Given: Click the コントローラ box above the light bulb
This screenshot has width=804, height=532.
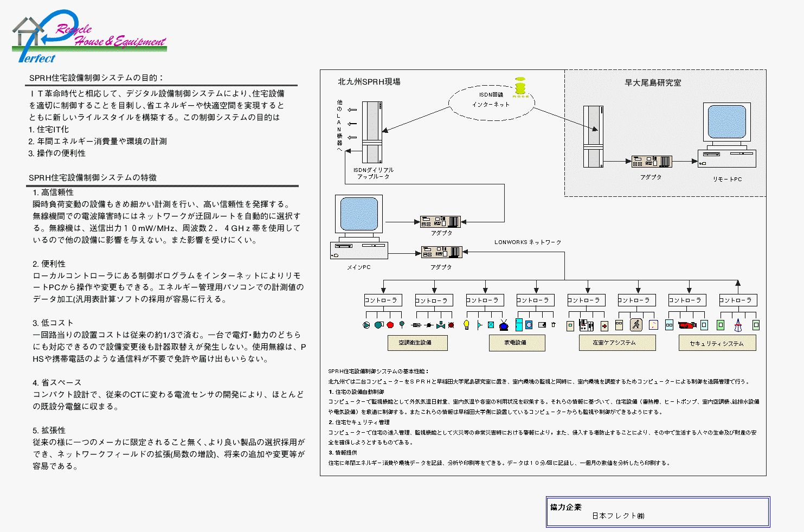Looking at the screenshot, I should click(485, 300).
